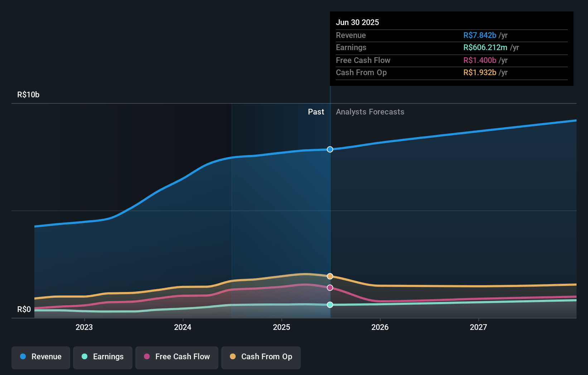
Task: Select the Analysts Forecasts section label
Action: tap(370, 112)
